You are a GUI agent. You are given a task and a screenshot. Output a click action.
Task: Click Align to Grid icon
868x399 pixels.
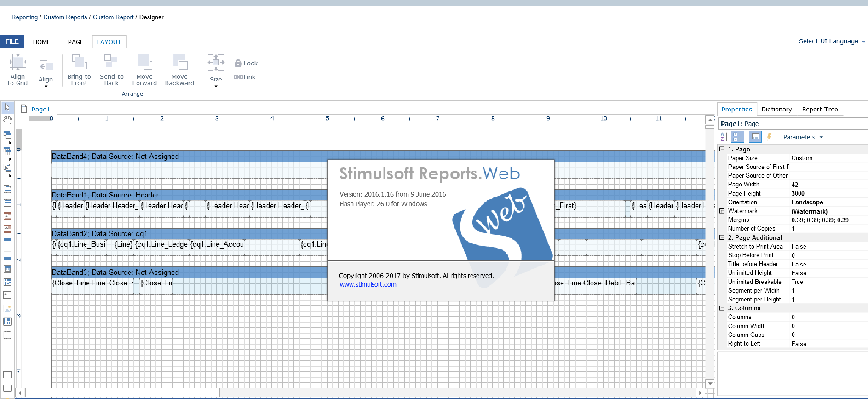pos(18,62)
